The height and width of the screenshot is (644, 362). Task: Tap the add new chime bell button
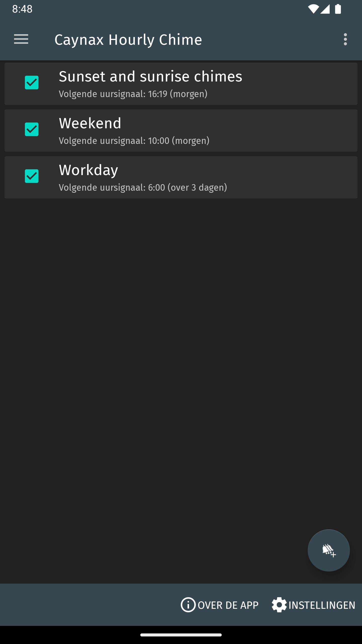pos(329,550)
